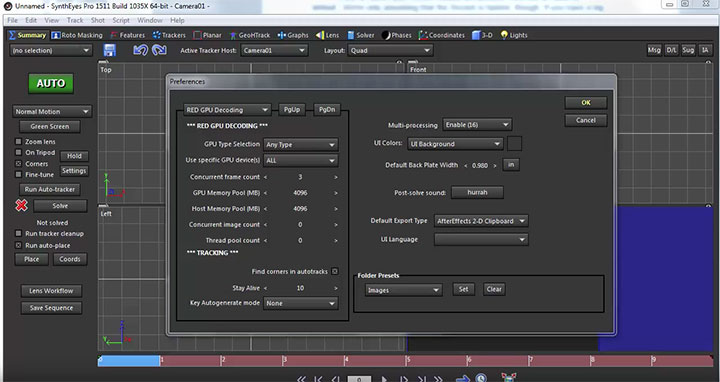The width and height of the screenshot is (720, 382).
Task: Open Folder Presets Images dropdown
Action: click(x=404, y=290)
